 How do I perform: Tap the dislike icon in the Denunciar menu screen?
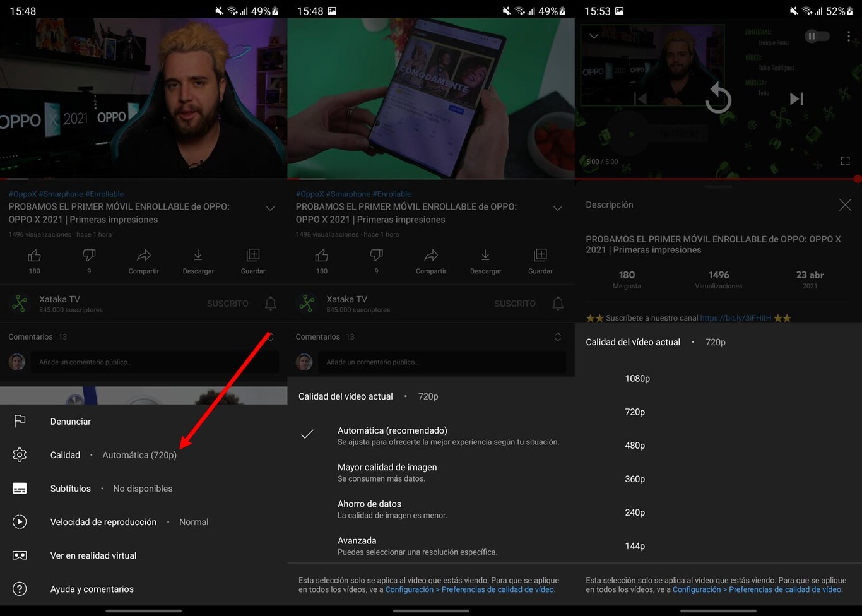click(89, 256)
